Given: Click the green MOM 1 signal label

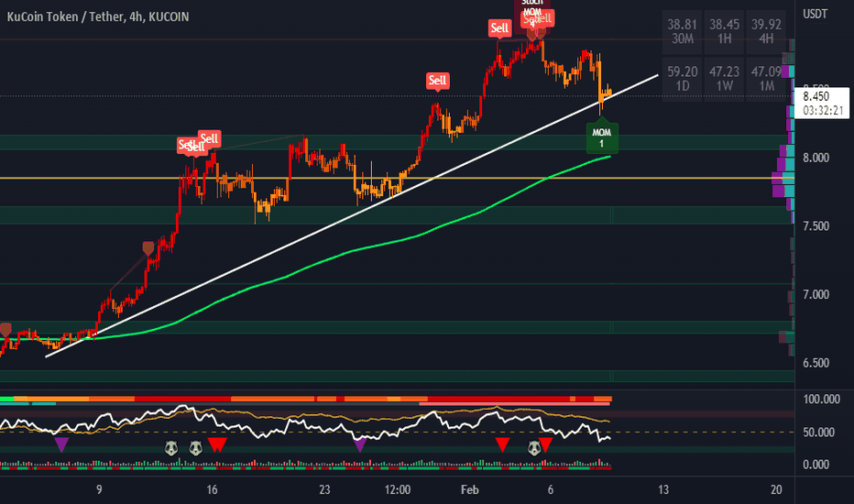Looking at the screenshot, I should [602, 137].
